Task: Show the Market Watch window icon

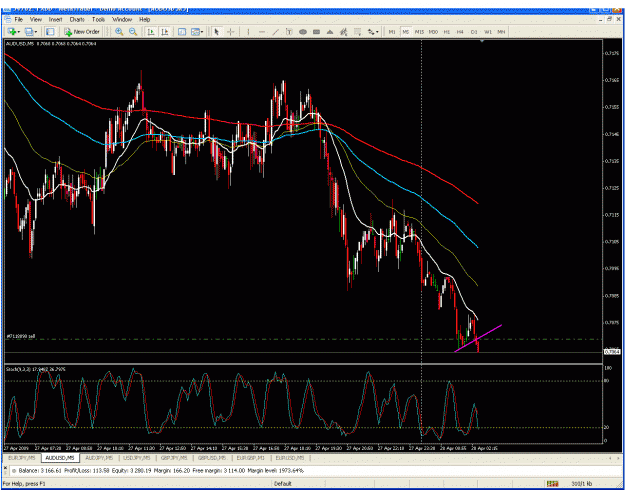Action: pyautogui.click(x=50, y=32)
